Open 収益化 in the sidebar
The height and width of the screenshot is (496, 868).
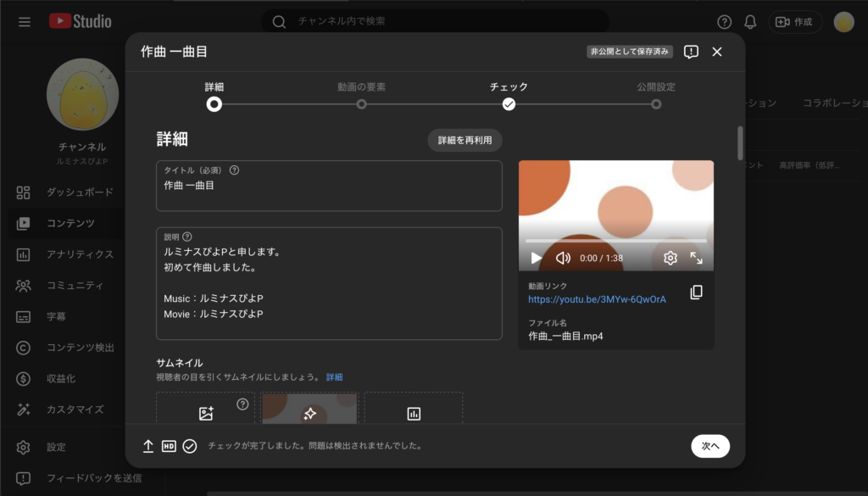[x=61, y=378]
